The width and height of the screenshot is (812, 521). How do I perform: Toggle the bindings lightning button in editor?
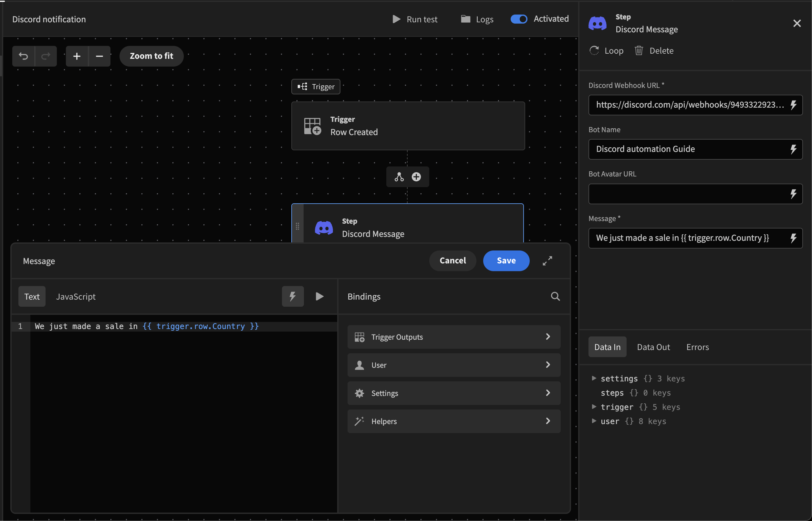coord(293,296)
